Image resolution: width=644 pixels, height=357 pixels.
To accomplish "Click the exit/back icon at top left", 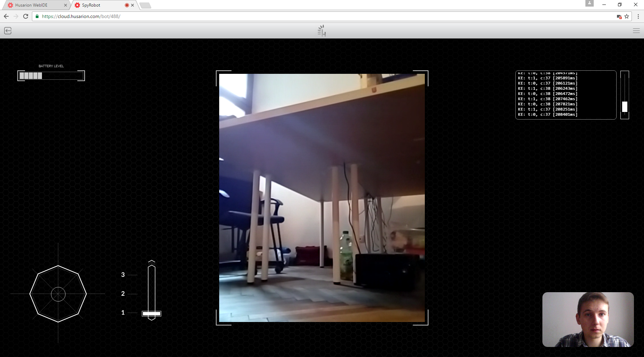I will click(8, 31).
